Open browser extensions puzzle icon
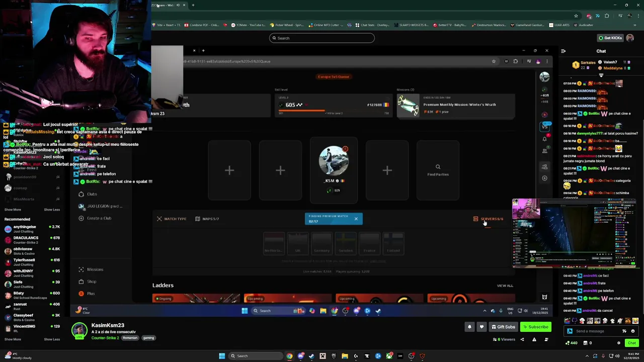Screen dimensions: 644x362 point(607,16)
